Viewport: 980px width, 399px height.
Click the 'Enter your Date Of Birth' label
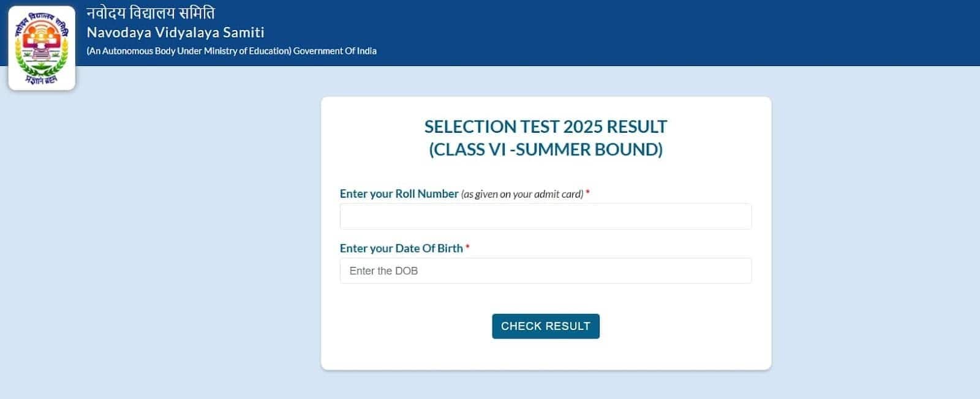[401, 248]
